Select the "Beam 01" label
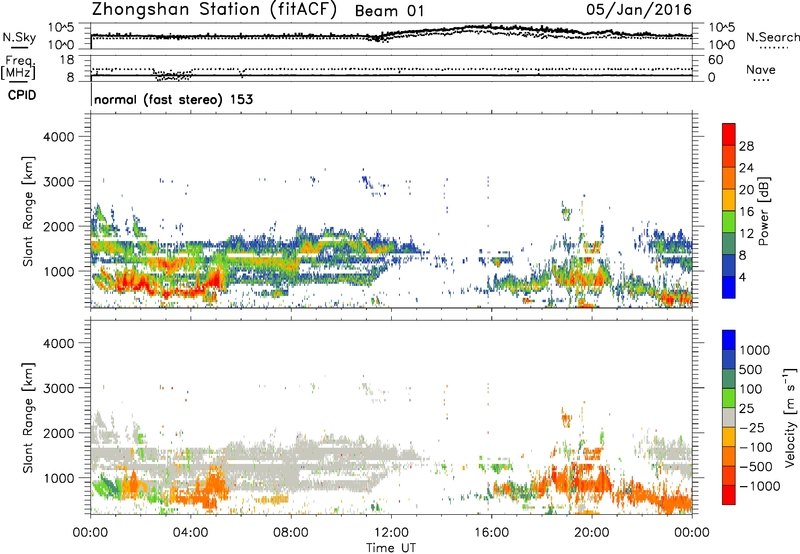This screenshot has height=554, width=800. pyautogui.click(x=389, y=11)
